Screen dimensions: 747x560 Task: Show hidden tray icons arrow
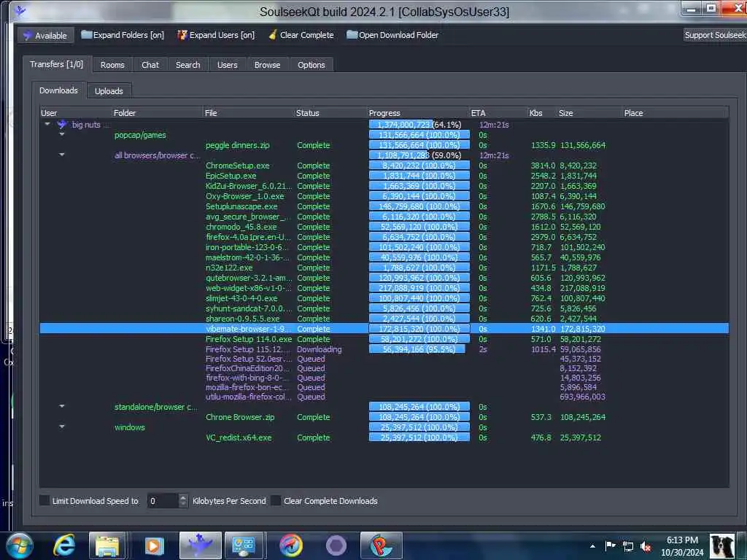(592, 546)
